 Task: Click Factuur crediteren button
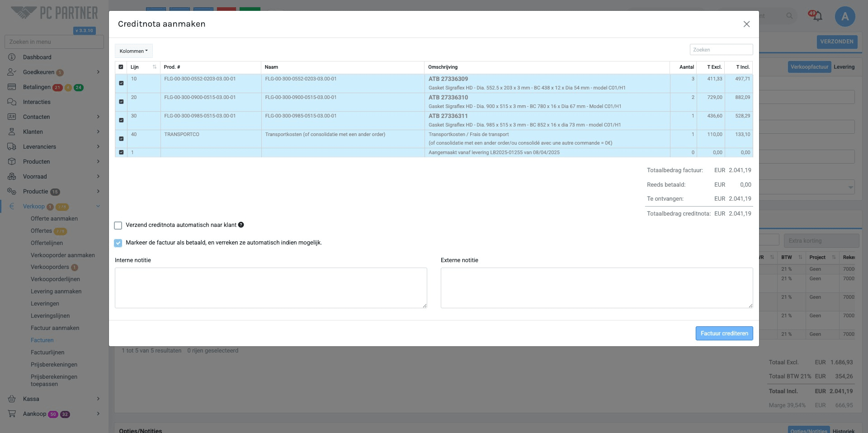point(724,333)
